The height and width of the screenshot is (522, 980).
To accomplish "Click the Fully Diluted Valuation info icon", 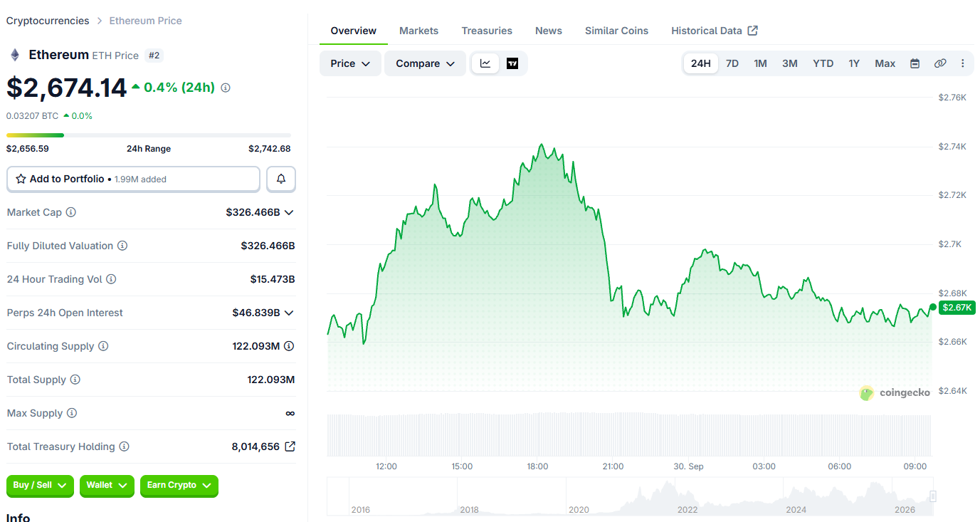I will [x=122, y=246].
